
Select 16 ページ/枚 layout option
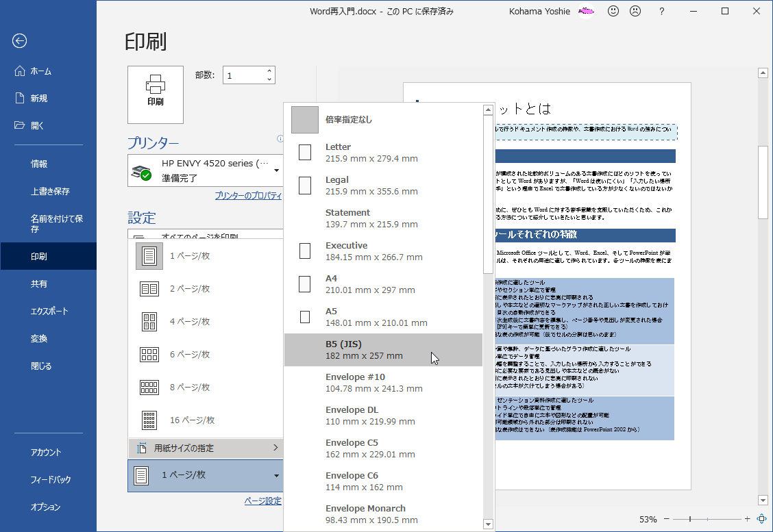tap(206, 420)
